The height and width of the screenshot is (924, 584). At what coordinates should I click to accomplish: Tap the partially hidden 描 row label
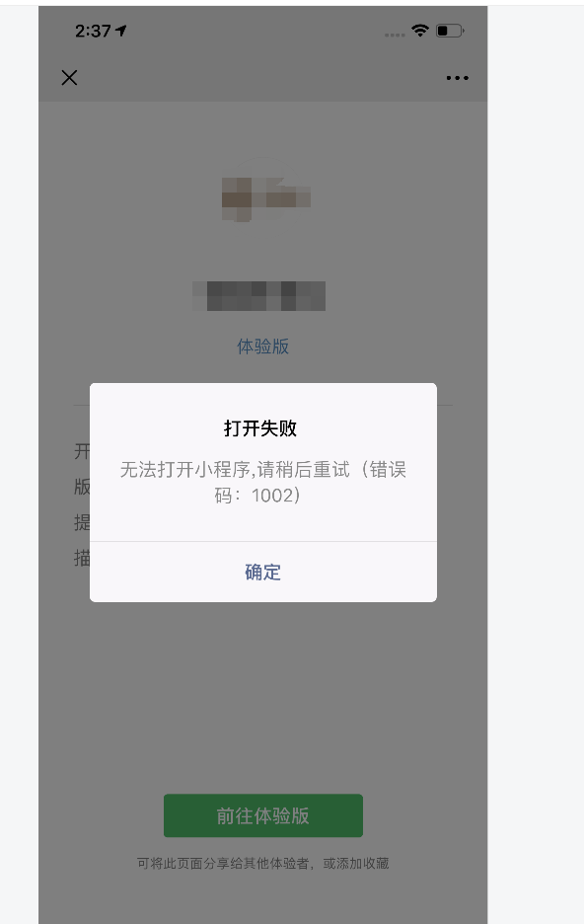(82, 558)
